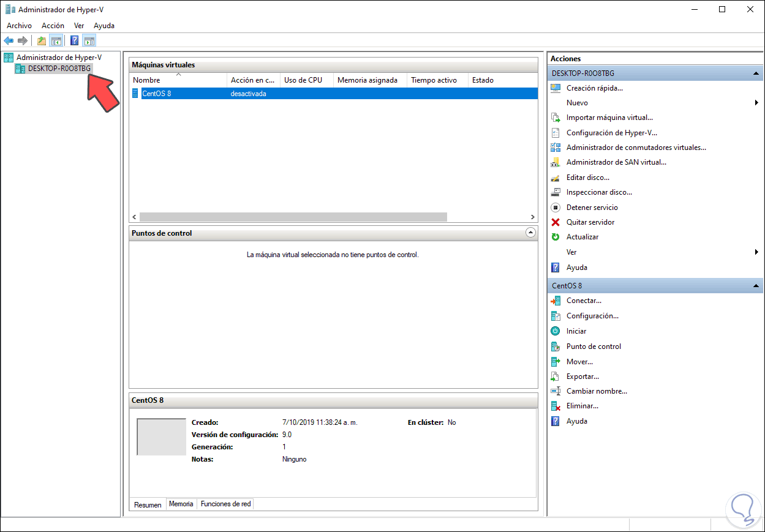Open the Ayuda menu in menu bar
This screenshot has width=765, height=532.
click(104, 26)
